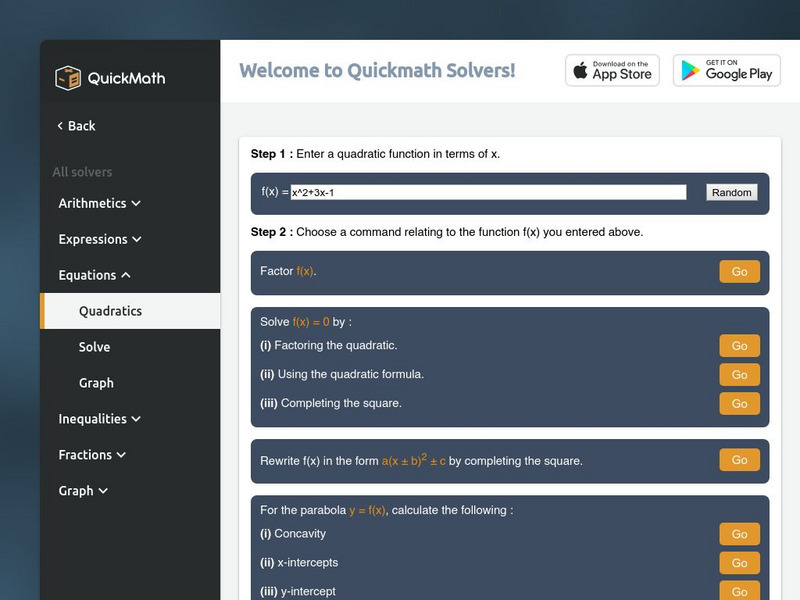Expand the sidebar Graph chevron

pyautogui.click(x=103, y=491)
